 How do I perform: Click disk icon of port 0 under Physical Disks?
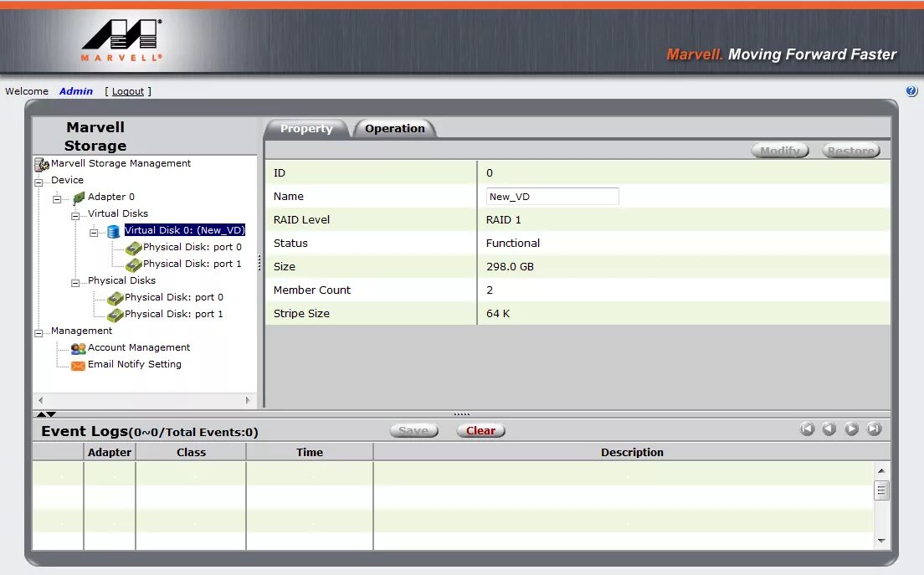coord(116,298)
